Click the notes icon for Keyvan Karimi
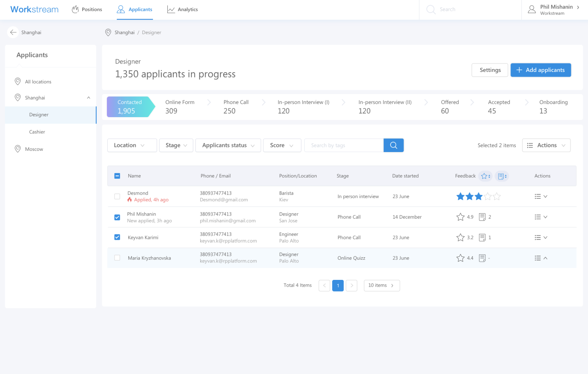The height and width of the screenshot is (374, 588). pos(482,237)
